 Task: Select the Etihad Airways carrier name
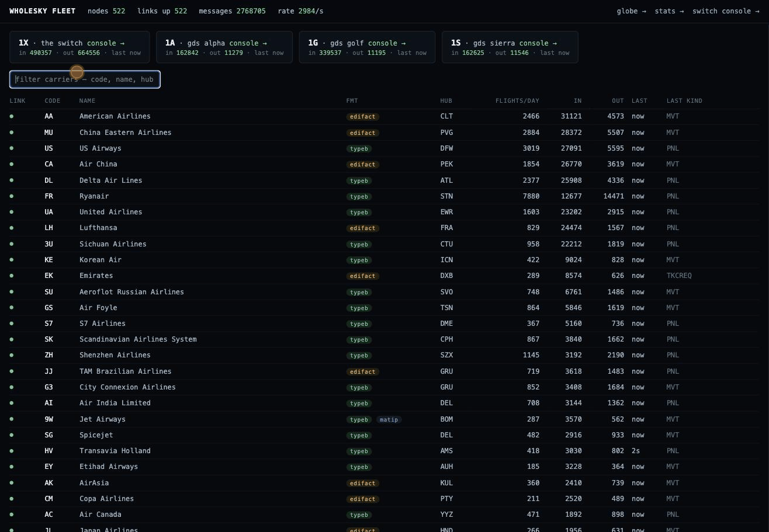click(x=109, y=467)
